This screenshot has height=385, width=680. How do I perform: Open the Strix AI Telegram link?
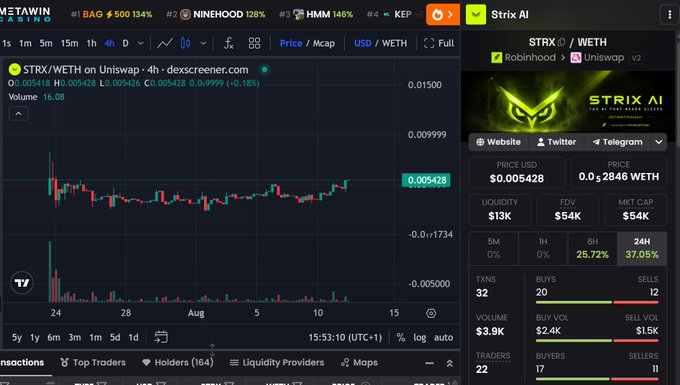pyautogui.click(x=617, y=142)
